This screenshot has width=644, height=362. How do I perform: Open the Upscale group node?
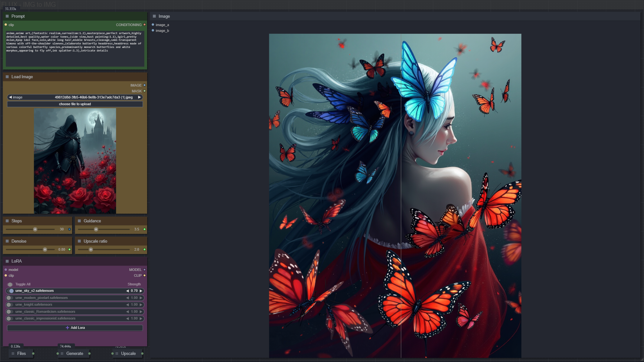(128, 353)
